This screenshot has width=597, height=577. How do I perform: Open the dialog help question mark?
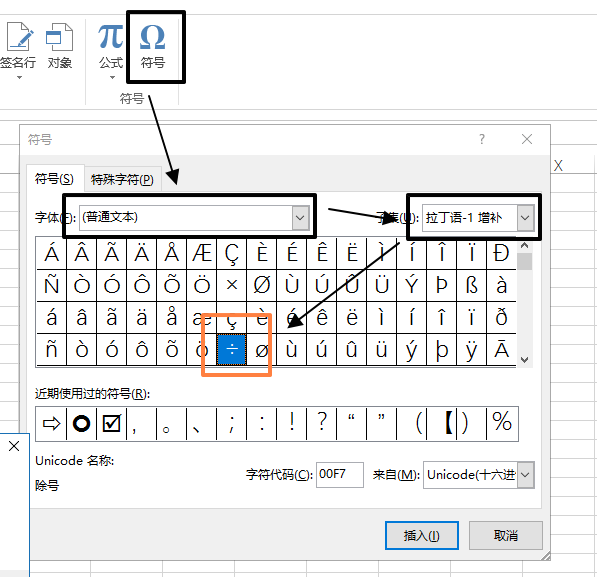click(x=482, y=139)
